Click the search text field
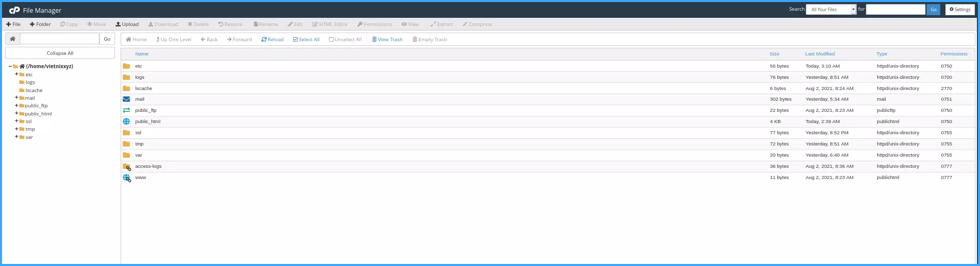Viewport: 980px width, 266px height. coord(895,9)
